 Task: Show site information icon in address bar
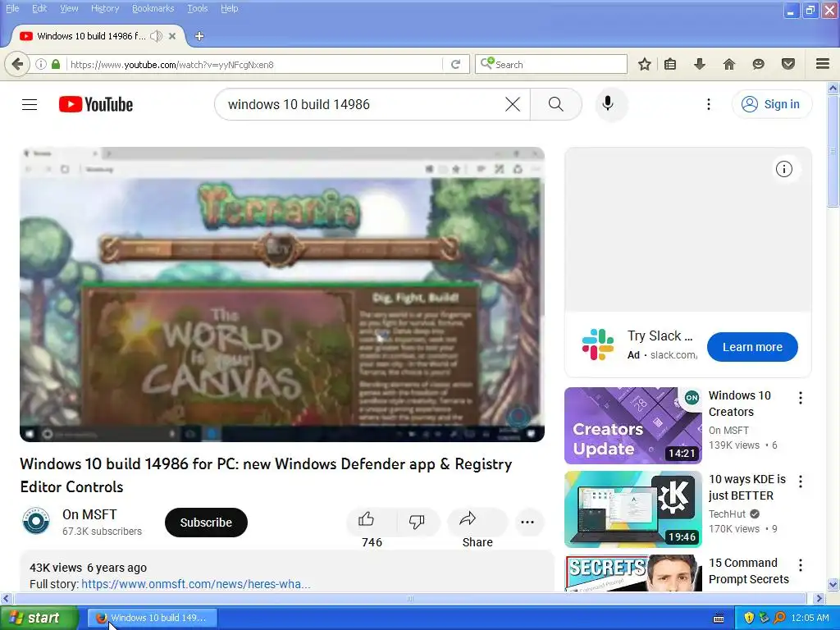41,64
